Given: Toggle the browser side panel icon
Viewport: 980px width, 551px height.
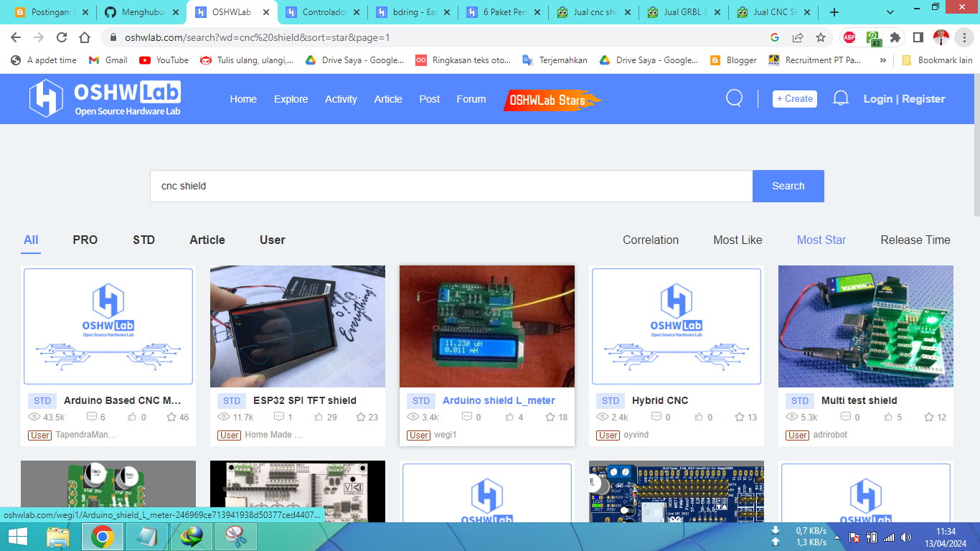Looking at the screenshot, I should pyautogui.click(x=918, y=37).
